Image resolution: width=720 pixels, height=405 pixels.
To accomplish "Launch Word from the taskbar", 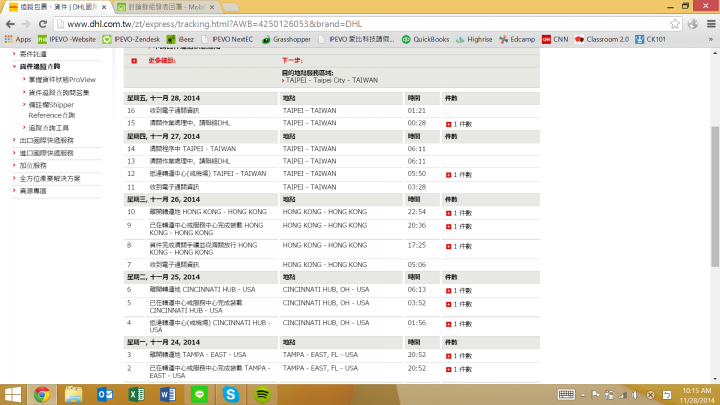I will 168,394.
